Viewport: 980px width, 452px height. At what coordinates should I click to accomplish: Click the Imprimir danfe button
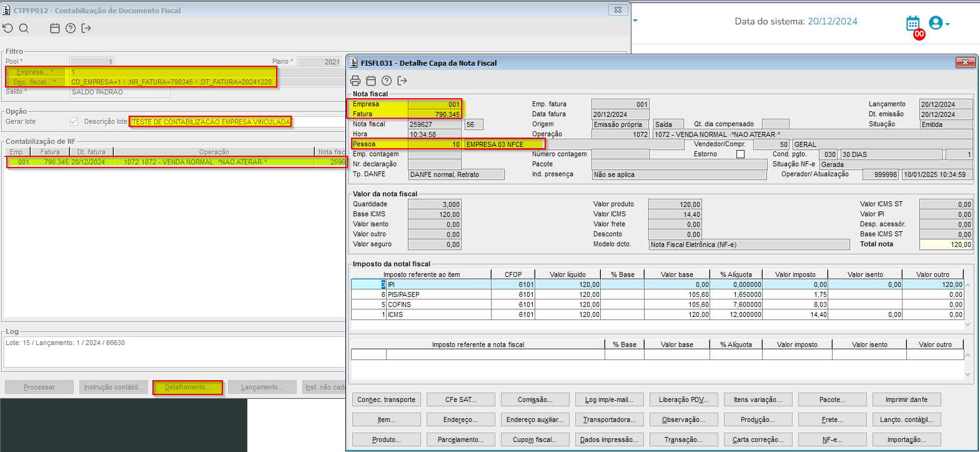(906, 399)
